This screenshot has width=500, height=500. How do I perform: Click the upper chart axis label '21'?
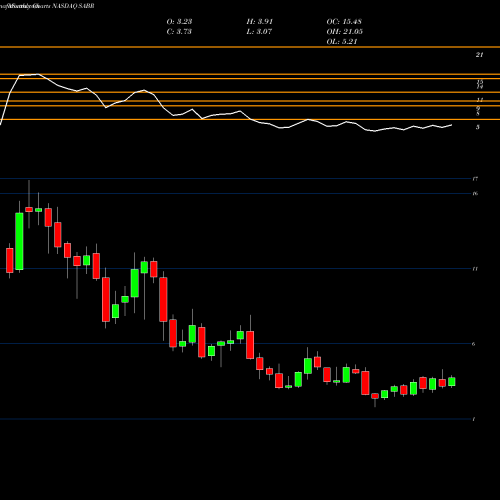pos(479,55)
